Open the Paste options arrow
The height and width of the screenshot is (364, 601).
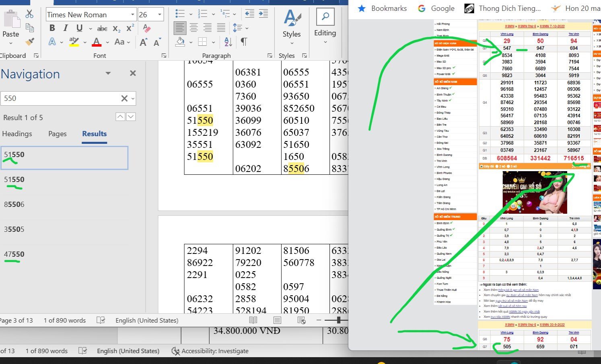pyautogui.click(x=11, y=43)
